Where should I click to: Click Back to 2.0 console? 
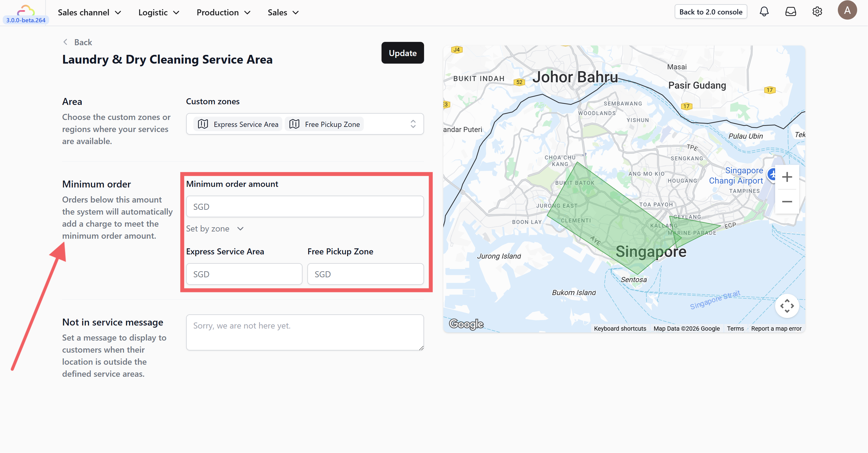[710, 12]
